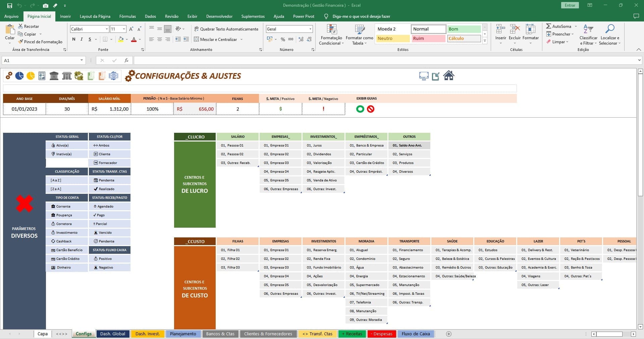Click the yellow pie chart investments icon
The height and width of the screenshot is (339, 644).
pyautogui.click(x=31, y=76)
